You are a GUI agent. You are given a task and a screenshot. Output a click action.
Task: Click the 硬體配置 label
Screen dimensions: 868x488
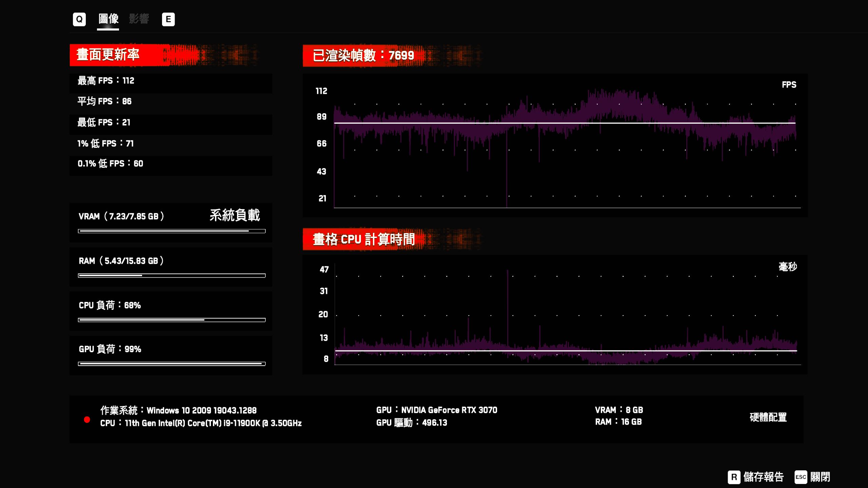pyautogui.click(x=768, y=417)
